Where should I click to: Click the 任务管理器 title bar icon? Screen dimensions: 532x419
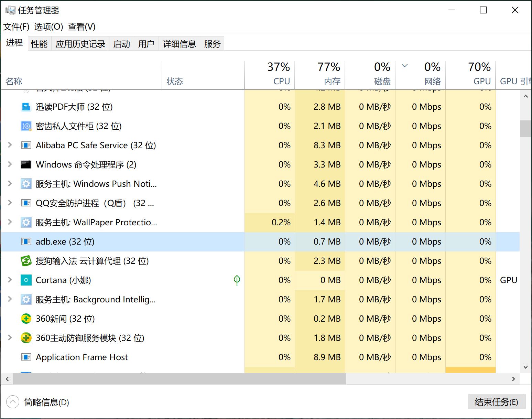[x=10, y=10]
